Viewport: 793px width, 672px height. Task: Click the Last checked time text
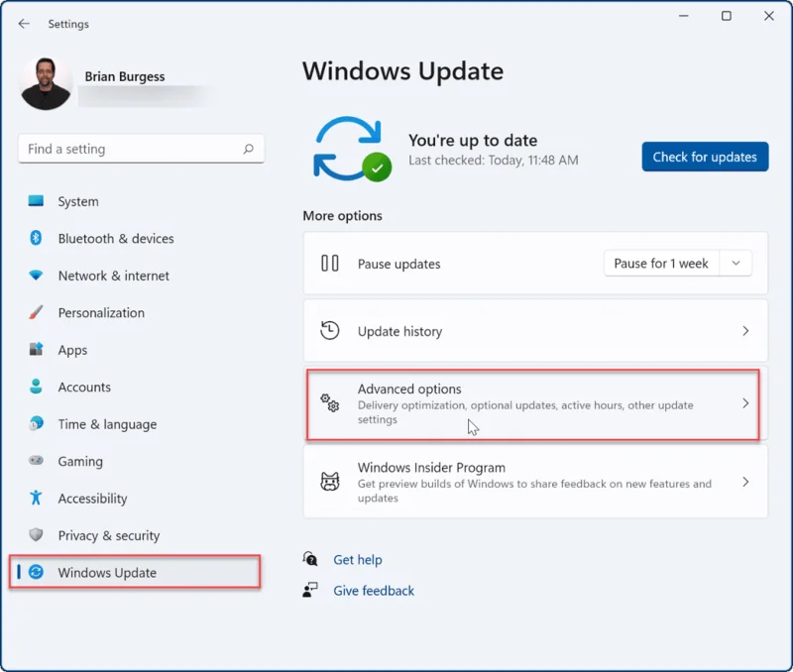pos(493,161)
